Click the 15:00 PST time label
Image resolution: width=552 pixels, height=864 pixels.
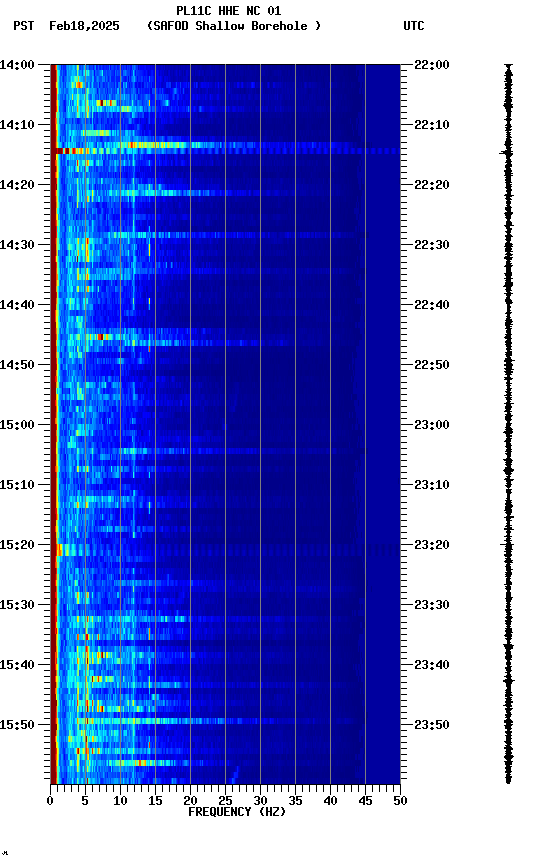pyautogui.click(x=17, y=425)
